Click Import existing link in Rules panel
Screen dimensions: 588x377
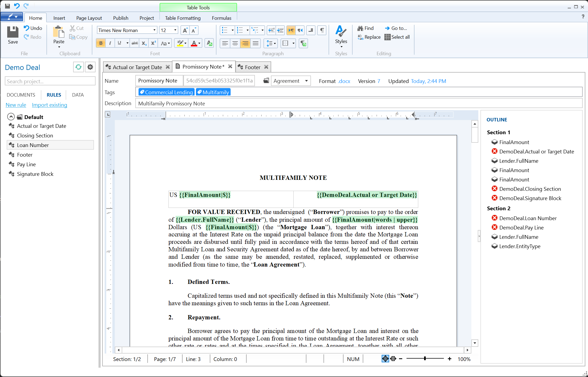pos(49,105)
